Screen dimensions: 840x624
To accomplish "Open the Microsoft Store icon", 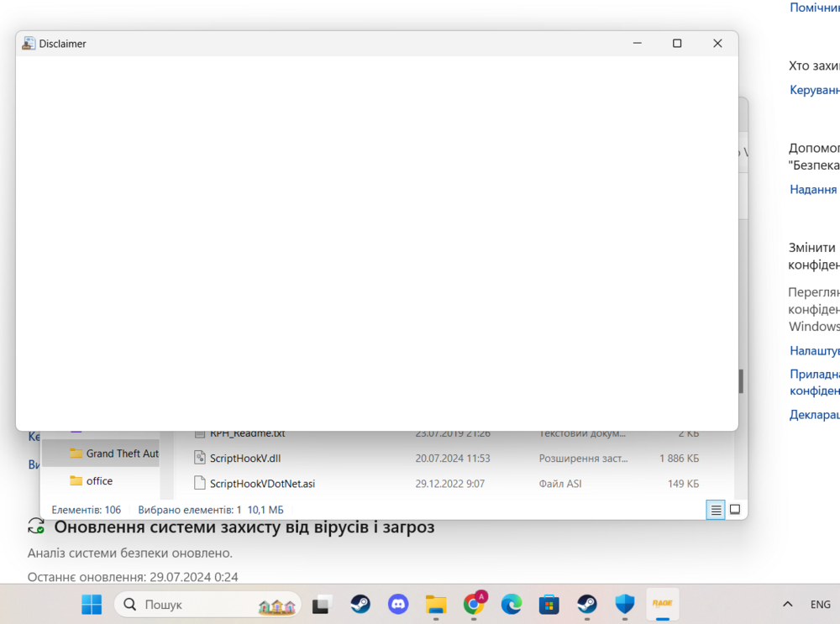I will pos(549,604).
